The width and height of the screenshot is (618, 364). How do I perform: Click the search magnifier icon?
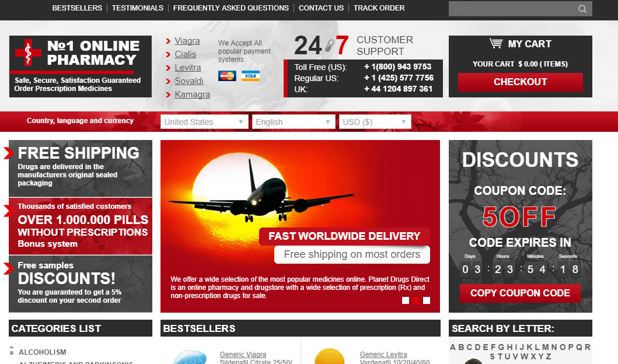582,9
